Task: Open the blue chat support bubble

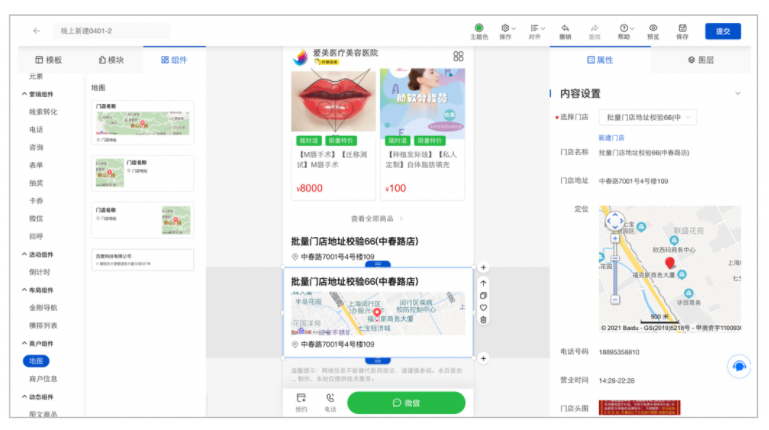Action: pos(739,366)
